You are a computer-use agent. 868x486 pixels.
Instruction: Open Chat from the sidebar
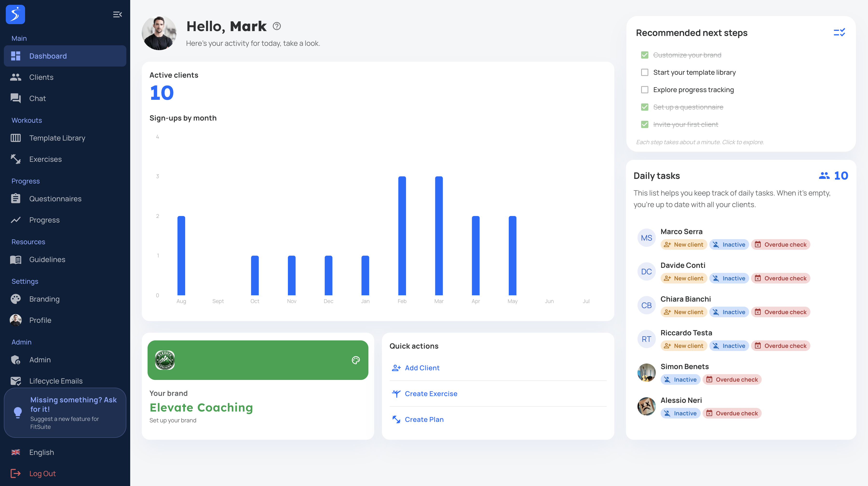pos(65,98)
